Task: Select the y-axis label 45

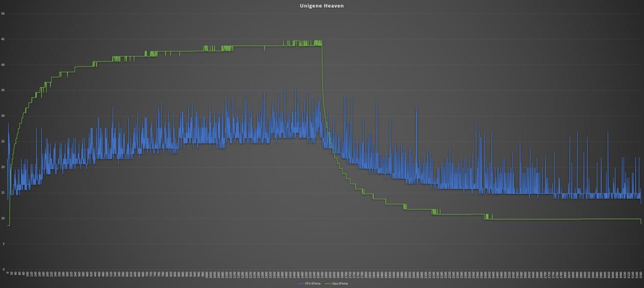Action: (x=3, y=39)
